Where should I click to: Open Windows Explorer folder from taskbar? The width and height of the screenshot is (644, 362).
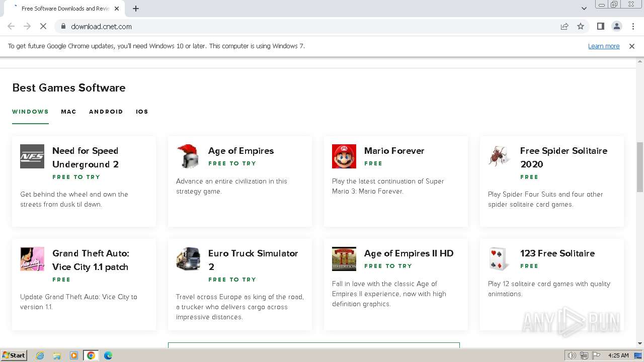point(57,355)
